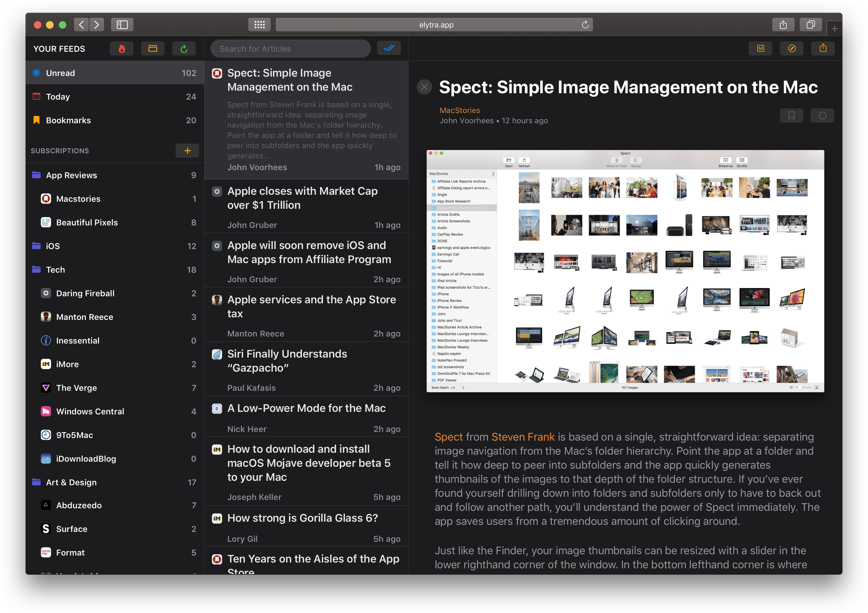The width and height of the screenshot is (868, 613).
Task: Click the flame trending icon in Your Feeds
Action: pyautogui.click(x=121, y=49)
